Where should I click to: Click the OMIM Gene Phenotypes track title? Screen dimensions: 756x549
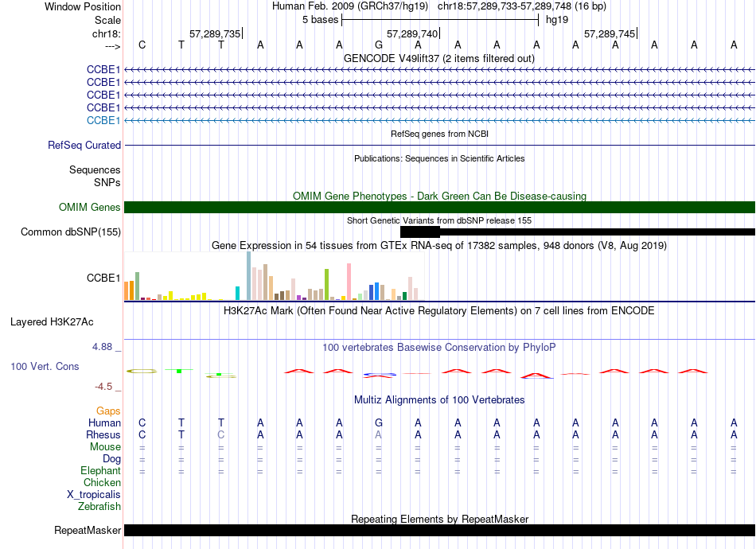[x=439, y=197]
